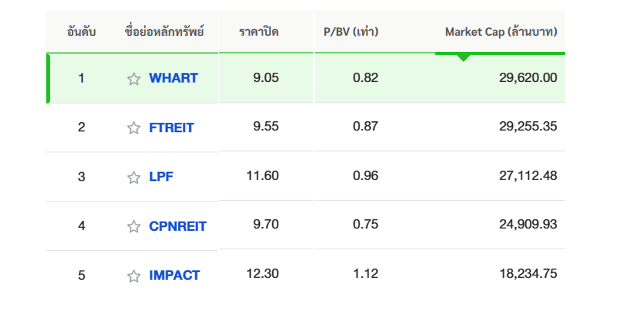Select the WHART market cap 29,620.00 cell
Screen dimensions: 644x321
(x=528, y=78)
